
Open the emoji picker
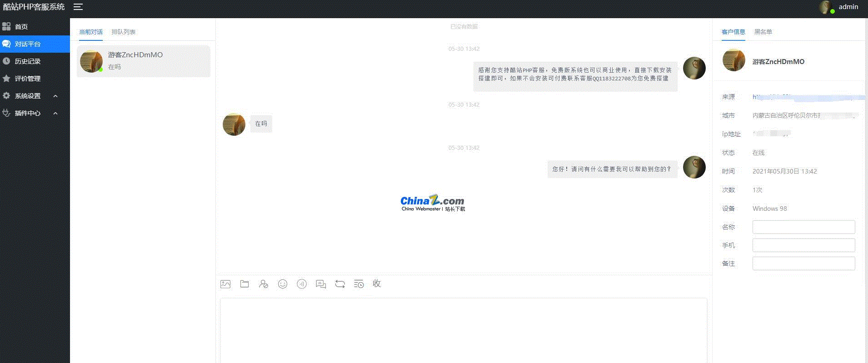[x=283, y=284]
